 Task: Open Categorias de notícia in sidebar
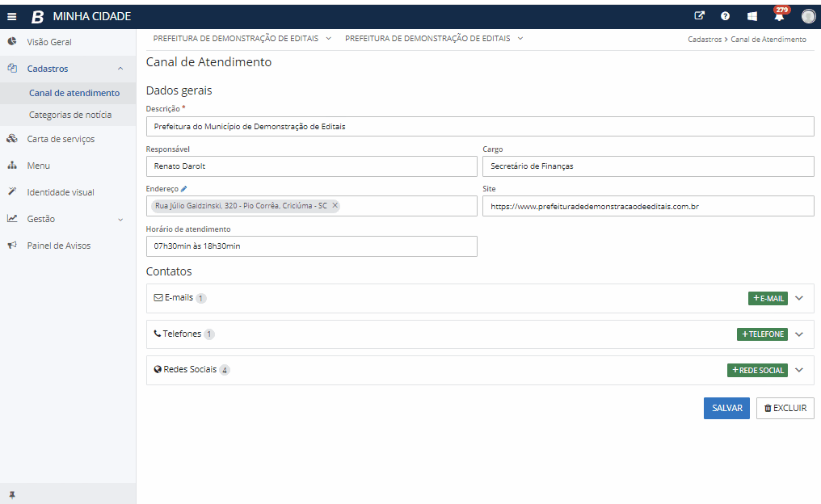(x=70, y=115)
